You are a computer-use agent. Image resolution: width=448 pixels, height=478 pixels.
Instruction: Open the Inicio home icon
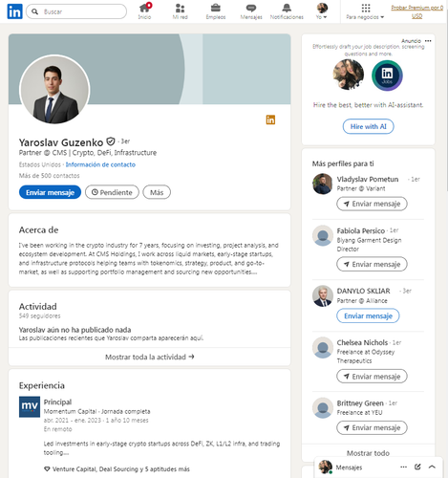[x=144, y=11]
